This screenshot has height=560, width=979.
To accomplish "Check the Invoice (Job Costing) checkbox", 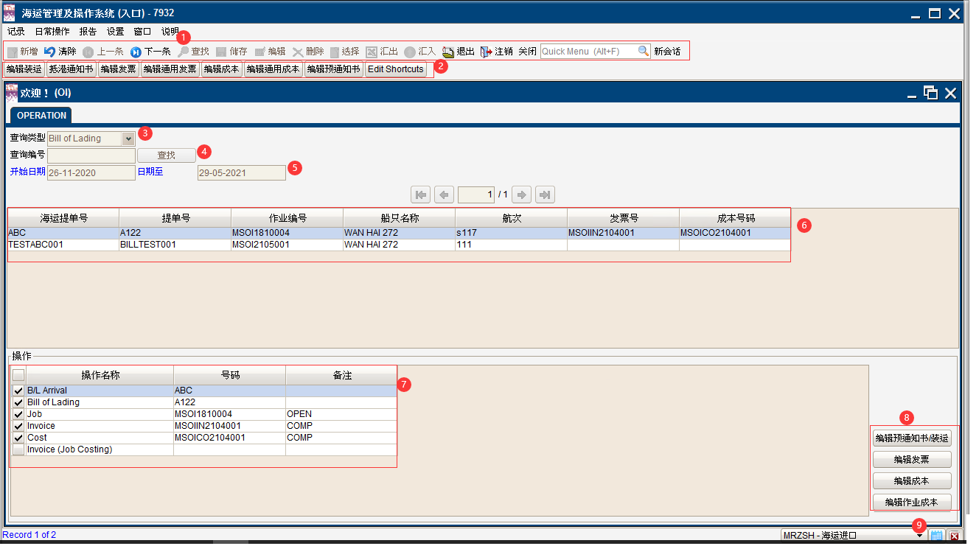I will (18, 449).
